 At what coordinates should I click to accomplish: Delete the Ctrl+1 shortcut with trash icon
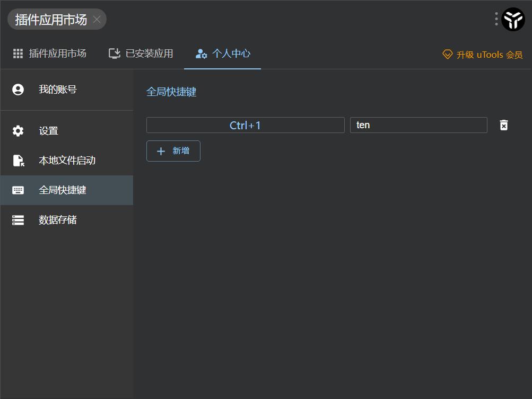point(504,125)
